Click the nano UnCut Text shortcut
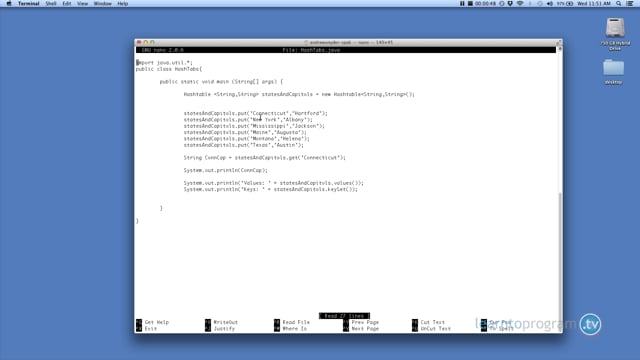The width and height of the screenshot is (640, 360). [x=431, y=329]
